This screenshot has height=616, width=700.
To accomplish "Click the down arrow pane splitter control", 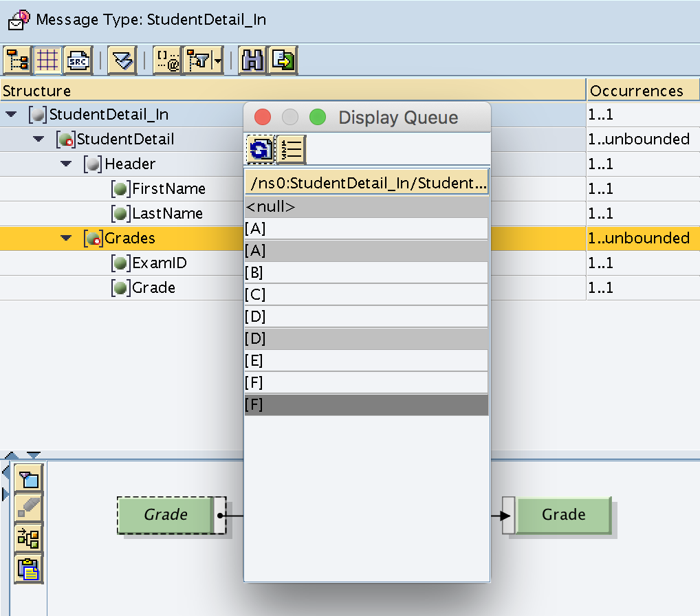I will click(x=34, y=455).
